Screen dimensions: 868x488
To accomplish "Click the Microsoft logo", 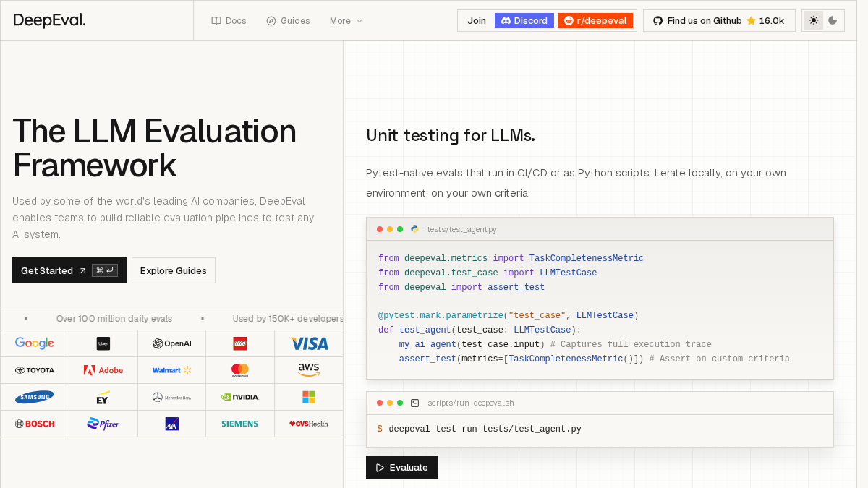I will tap(309, 397).
